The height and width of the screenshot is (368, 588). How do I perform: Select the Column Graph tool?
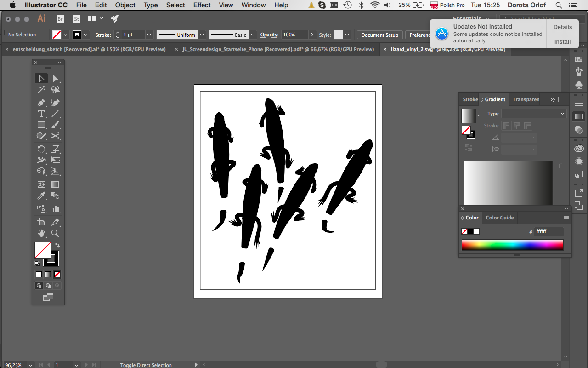pyautogui.click(x=56, y=208)
